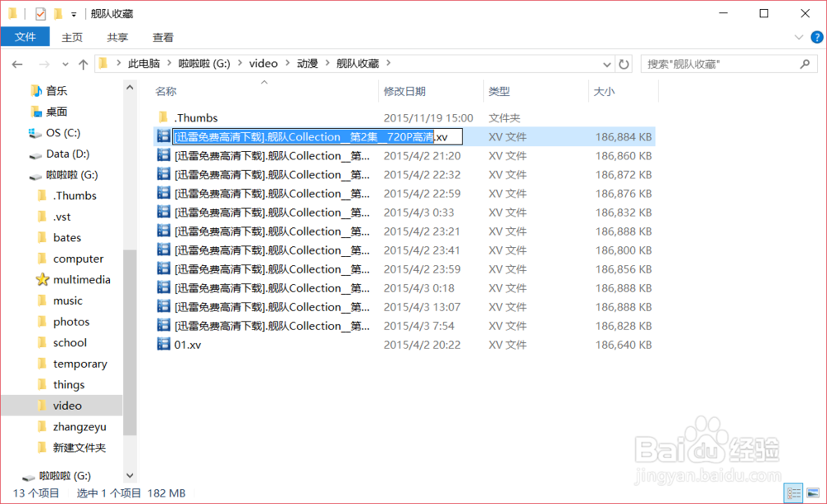Select Data (D:) drive in sidebar

pyautogui.click(x=68, y=154)
